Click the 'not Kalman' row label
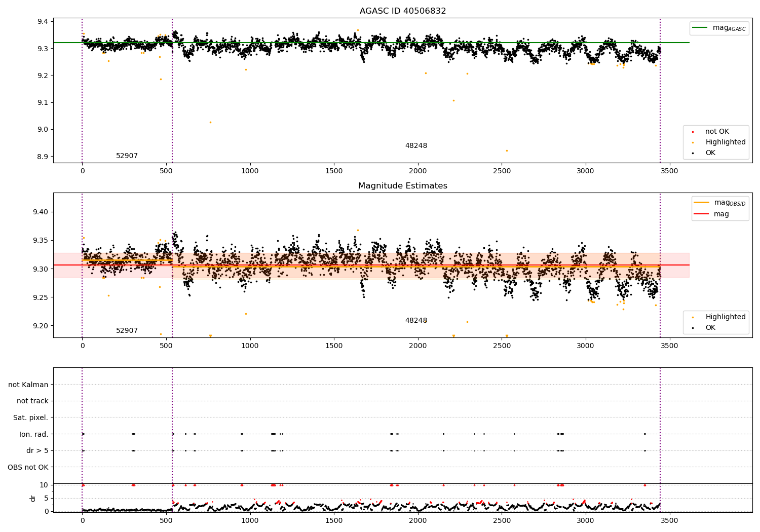The image size is (760, 532). pos(28,385)
